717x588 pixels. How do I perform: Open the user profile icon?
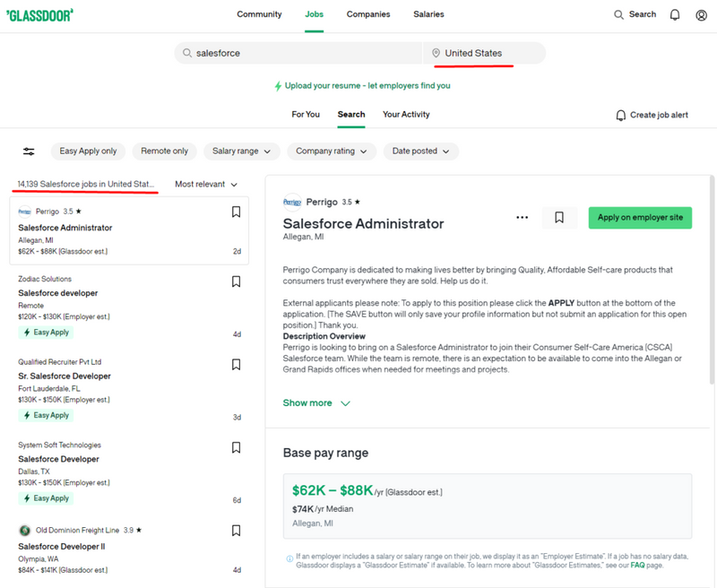point(701,15)
